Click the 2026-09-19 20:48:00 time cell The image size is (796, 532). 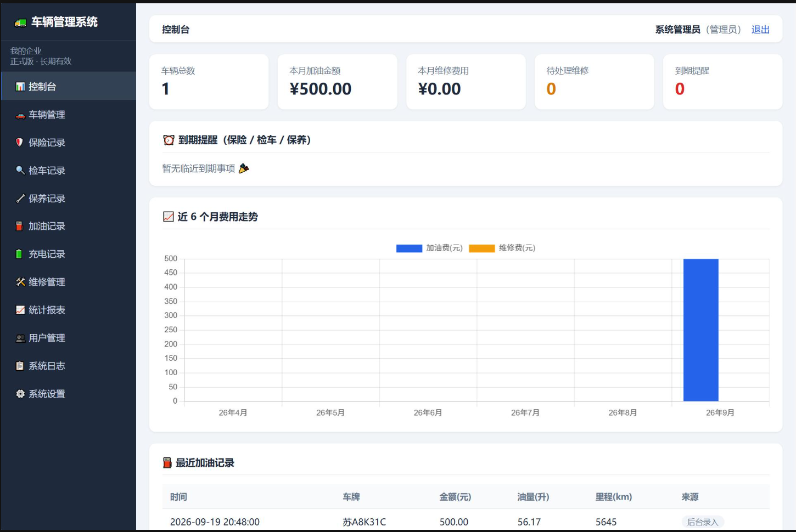click(215, 522)
